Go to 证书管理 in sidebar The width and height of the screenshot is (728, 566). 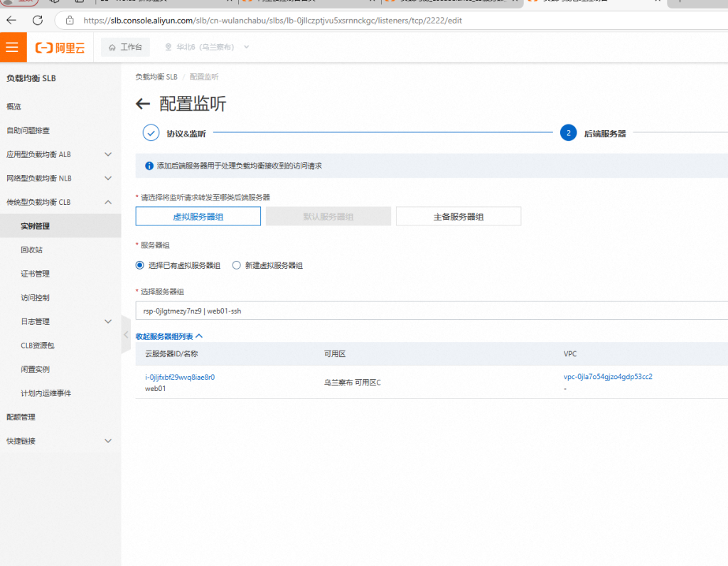(35, 274)
